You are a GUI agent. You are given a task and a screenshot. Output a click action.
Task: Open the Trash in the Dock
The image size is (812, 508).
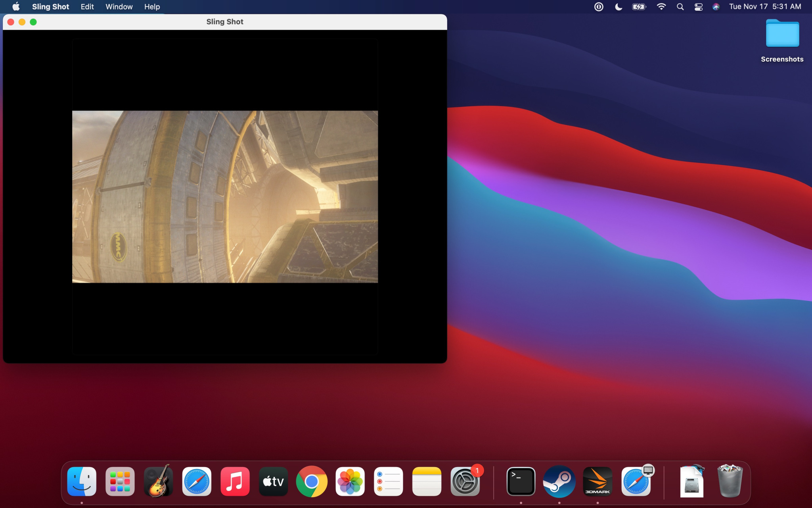(730, 482)
